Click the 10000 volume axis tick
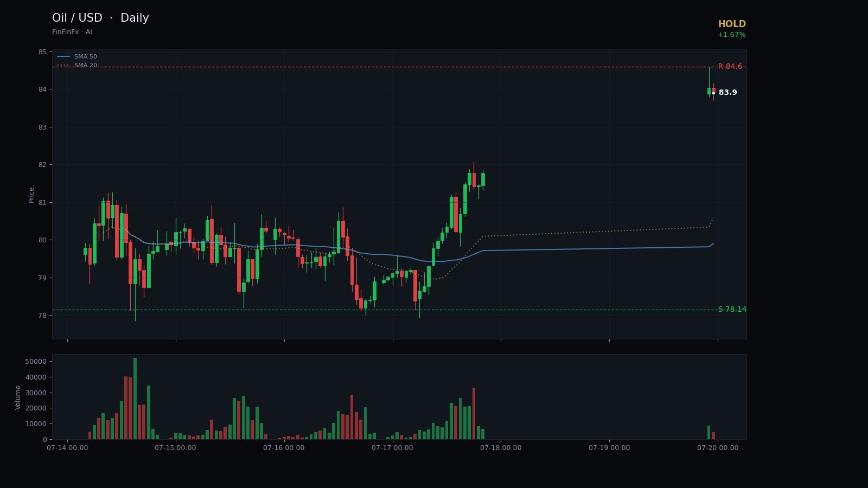The width and height of the screenshot is (868, 488). [x=36, y=424]
